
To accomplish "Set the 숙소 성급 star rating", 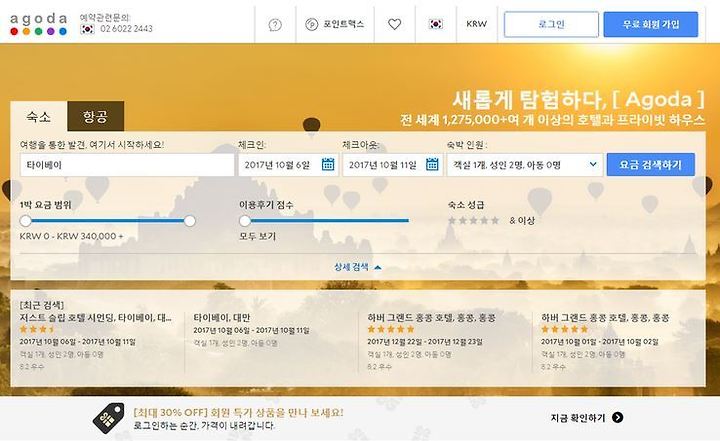I will 473,220.
